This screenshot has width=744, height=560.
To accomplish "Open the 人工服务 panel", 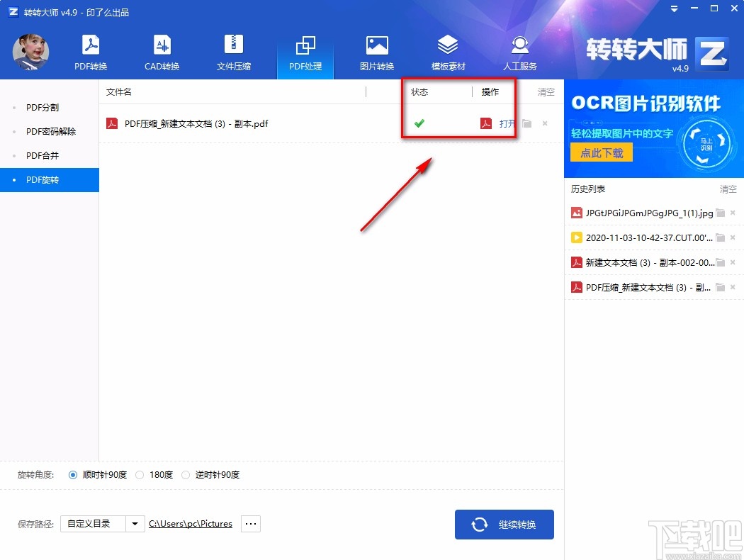I will pyautogui.click(x=519, y=50).
